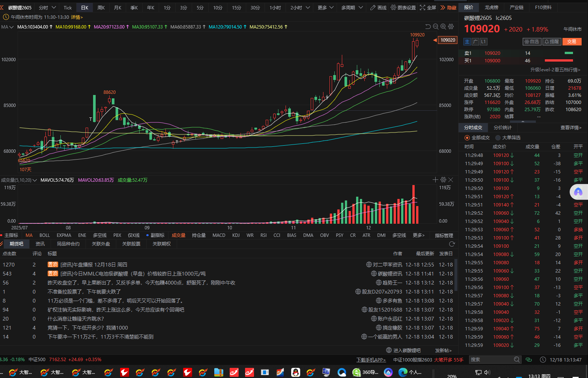This screenshot has width=588, height=378.
Task: Open post 不准备拉股票了，下午就要大跌了
Action: 84,292
